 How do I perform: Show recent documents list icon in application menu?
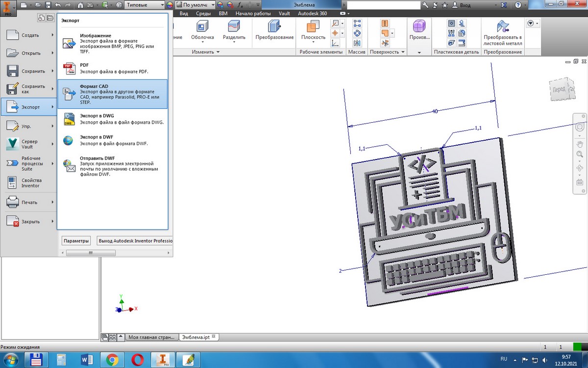pyautogui.click(x=42, y=18)
